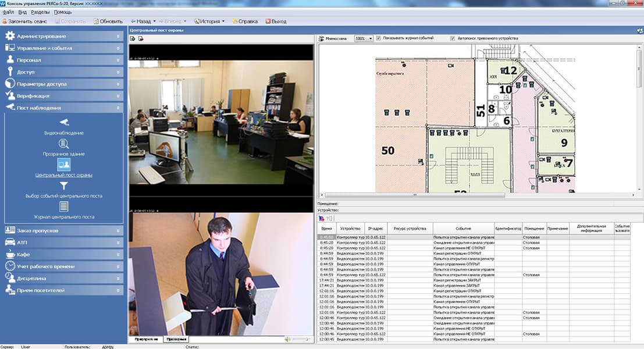Open the История dropdown arrow

point(223,22)
